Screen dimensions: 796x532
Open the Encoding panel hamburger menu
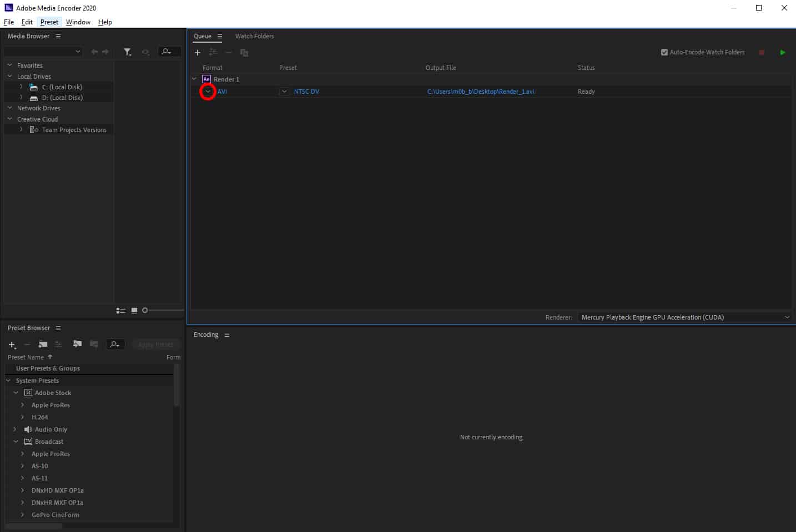pos(227,335)
